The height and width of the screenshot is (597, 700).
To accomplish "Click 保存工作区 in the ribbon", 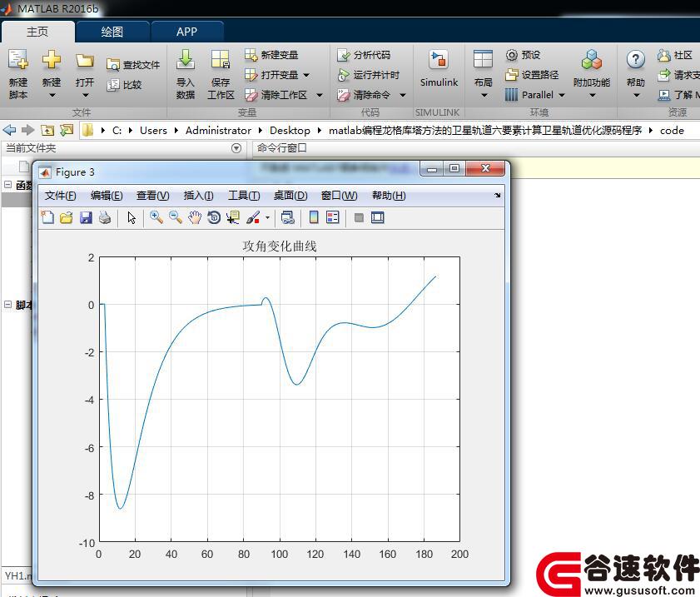I will 221,73.
